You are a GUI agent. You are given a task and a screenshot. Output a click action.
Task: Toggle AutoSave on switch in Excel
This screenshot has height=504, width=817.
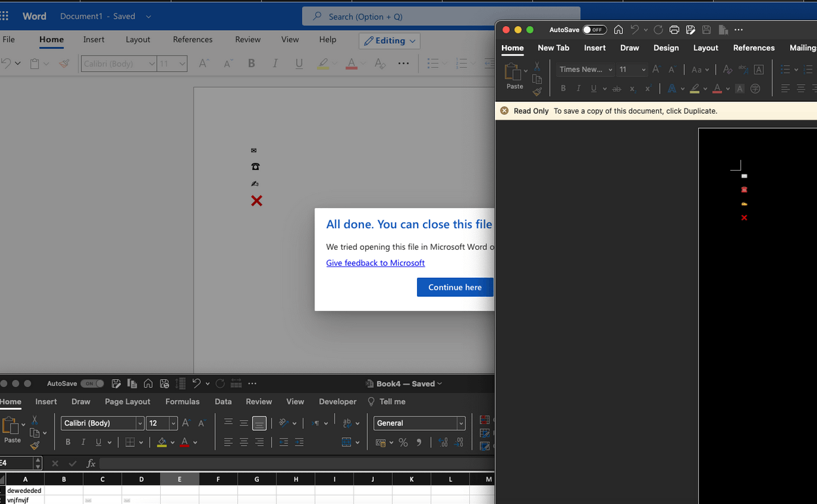pos(92,384)
